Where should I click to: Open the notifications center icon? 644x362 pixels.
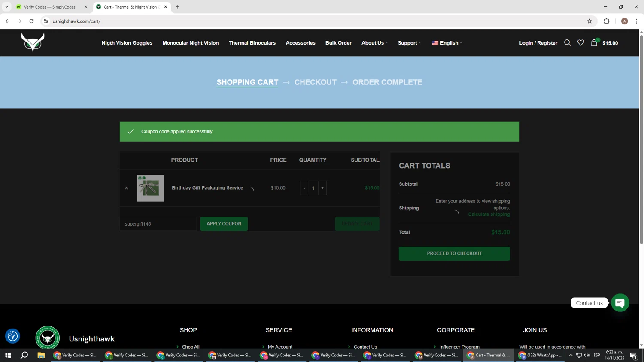[633, 355]
